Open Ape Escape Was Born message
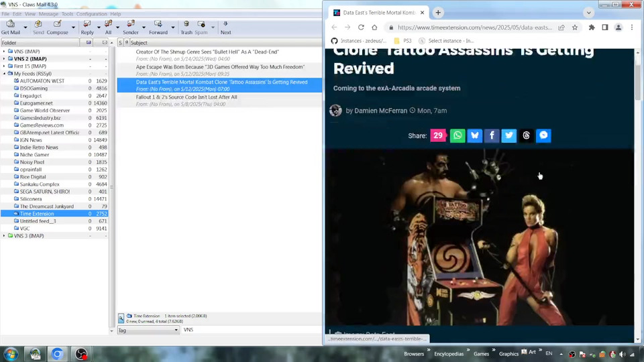 tap(219, 70)
